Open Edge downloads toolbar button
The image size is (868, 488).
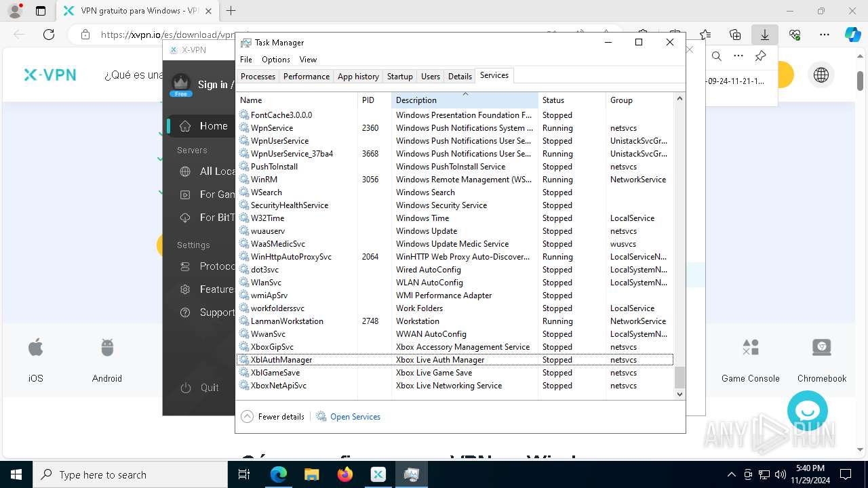point(764,35)
